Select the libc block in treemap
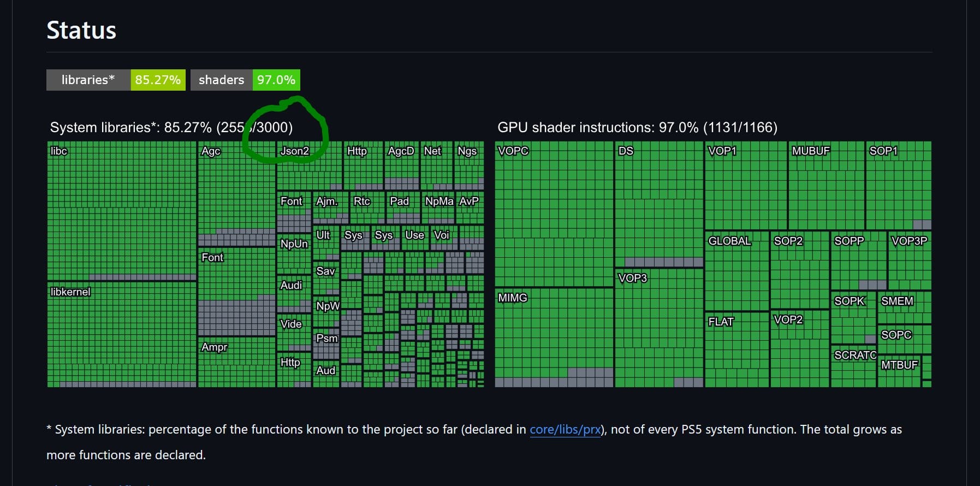Screen dimensions: 980x486 122,211
